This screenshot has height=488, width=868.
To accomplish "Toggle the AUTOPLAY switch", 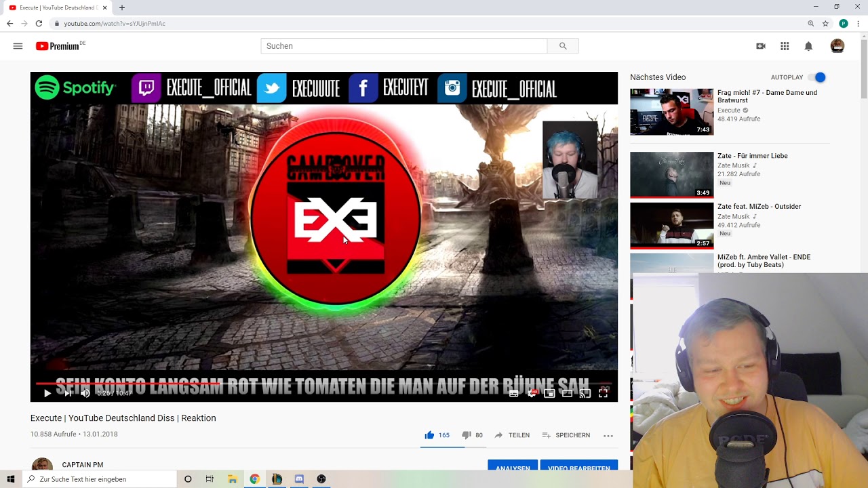I will click(x=818, y=77).
